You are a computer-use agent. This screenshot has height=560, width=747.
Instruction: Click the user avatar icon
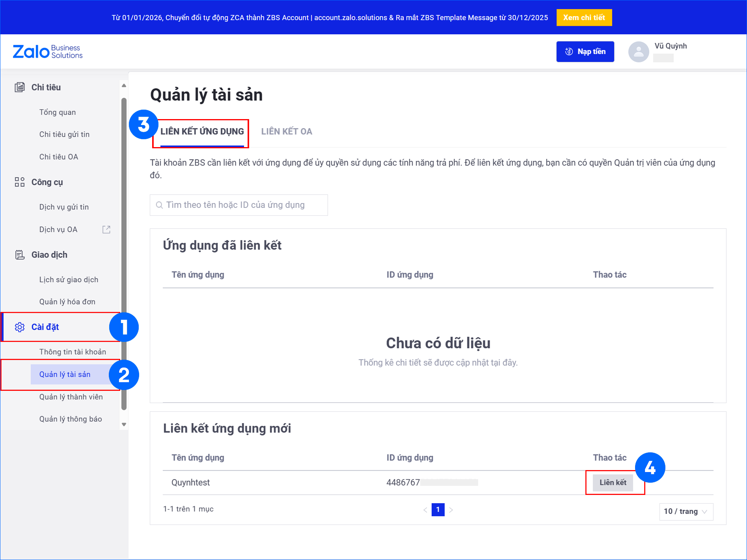(x=638, y=52)
